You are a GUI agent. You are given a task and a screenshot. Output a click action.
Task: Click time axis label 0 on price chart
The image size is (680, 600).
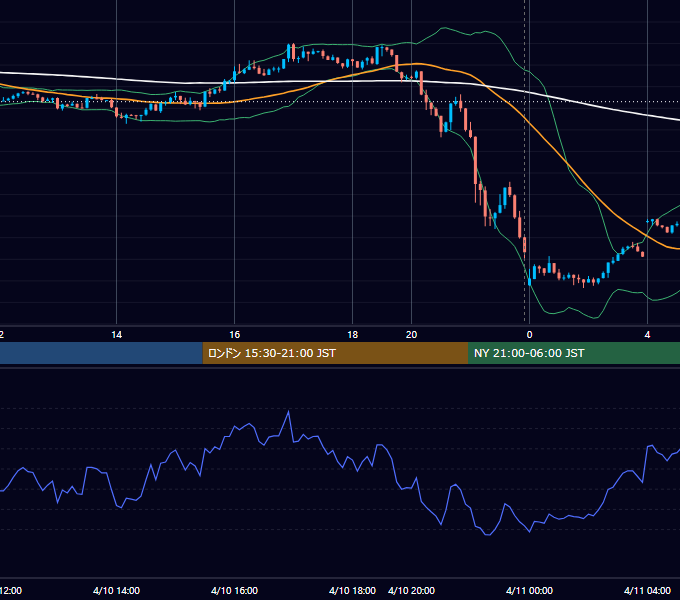click(x=530, y=335)
